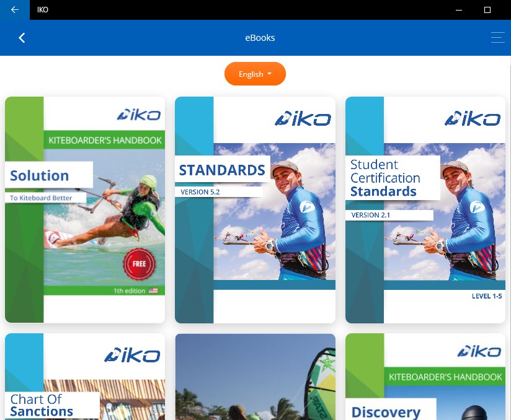The width and height of the screenshot is (511, 420).
Task: Click the 'VERSION 2.1' label
Action: 371,215
